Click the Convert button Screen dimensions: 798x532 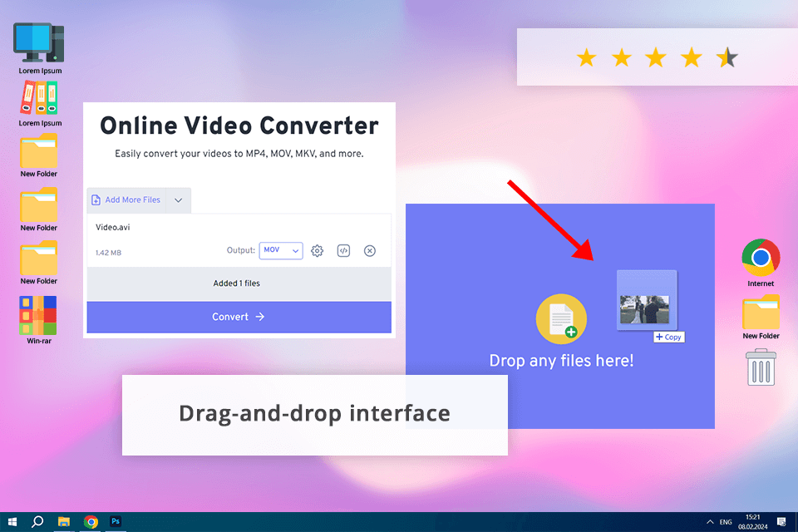(x=239, y=317)
